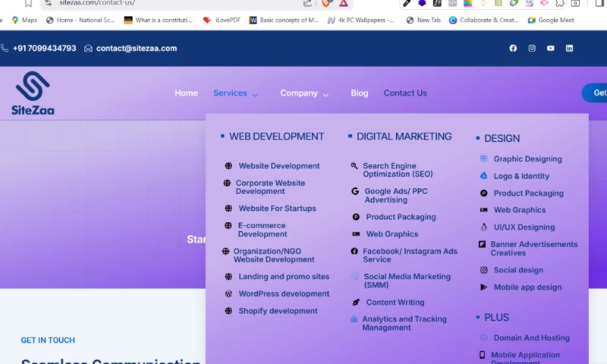
Task: Expand the Company dropdown chevron
Action: (326, 95)
